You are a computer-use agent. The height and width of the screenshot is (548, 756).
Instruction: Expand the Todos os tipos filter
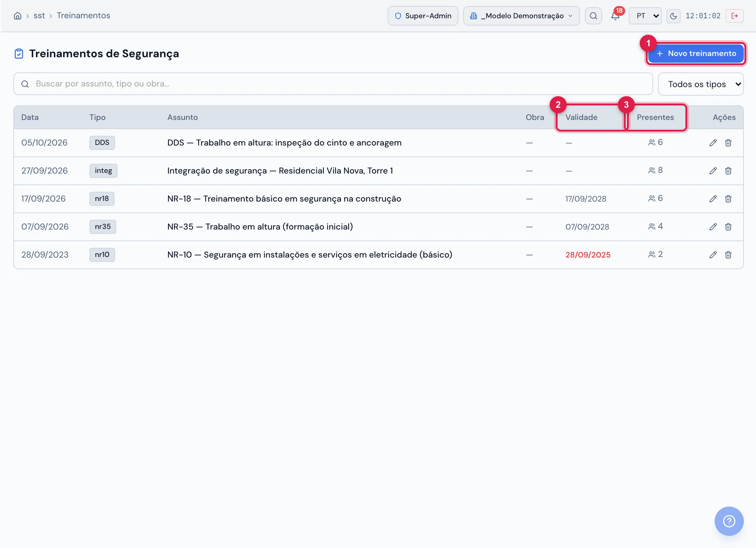click(x=701, y=84)
